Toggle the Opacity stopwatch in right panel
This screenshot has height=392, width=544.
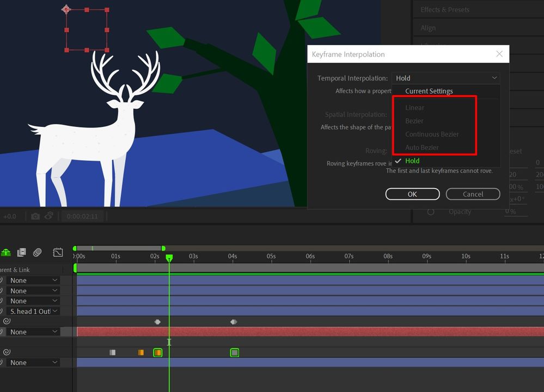point(431,212)
